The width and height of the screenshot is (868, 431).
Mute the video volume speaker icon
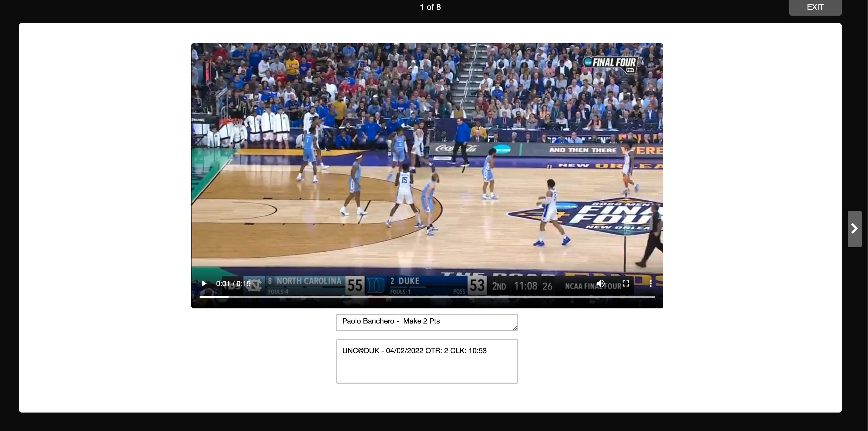(x=600, y=283)
